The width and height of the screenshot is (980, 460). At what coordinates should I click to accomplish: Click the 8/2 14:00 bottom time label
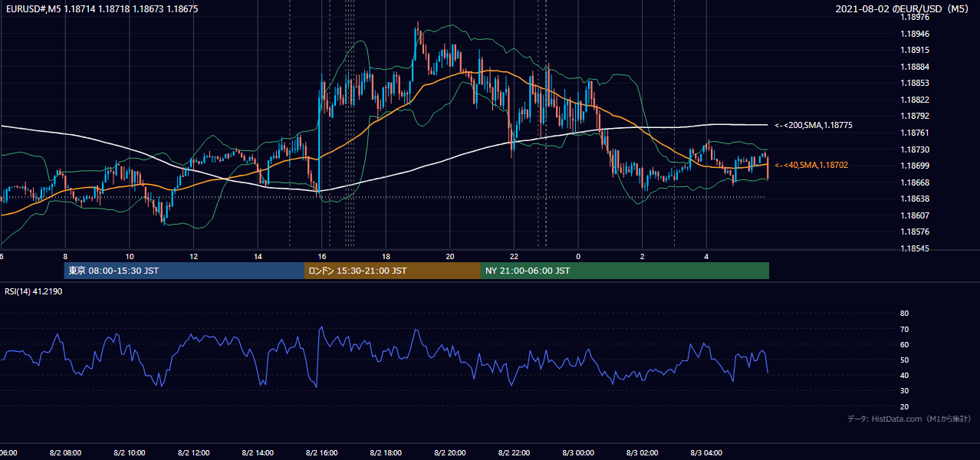[x=258, y=452]
